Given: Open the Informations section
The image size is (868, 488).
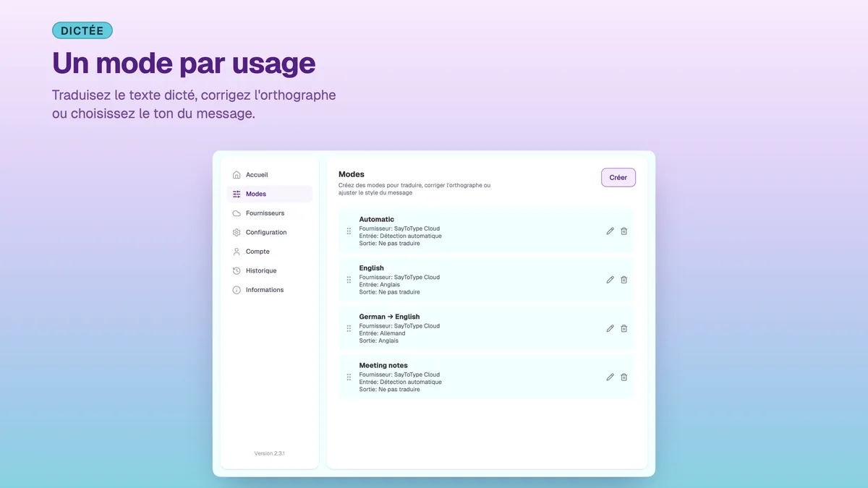Looking at the screenshot, I should pyautogui.click(x=269, y=290).
